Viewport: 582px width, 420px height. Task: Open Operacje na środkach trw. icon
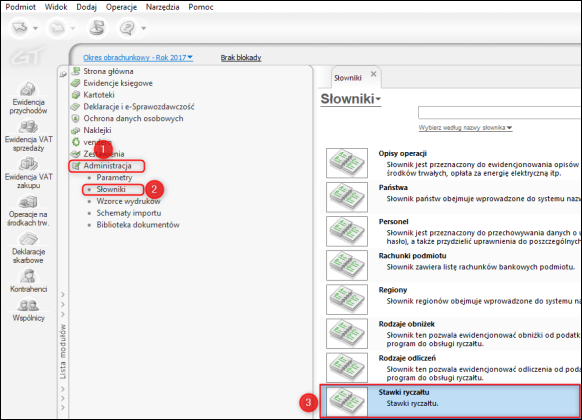[28, 211]
